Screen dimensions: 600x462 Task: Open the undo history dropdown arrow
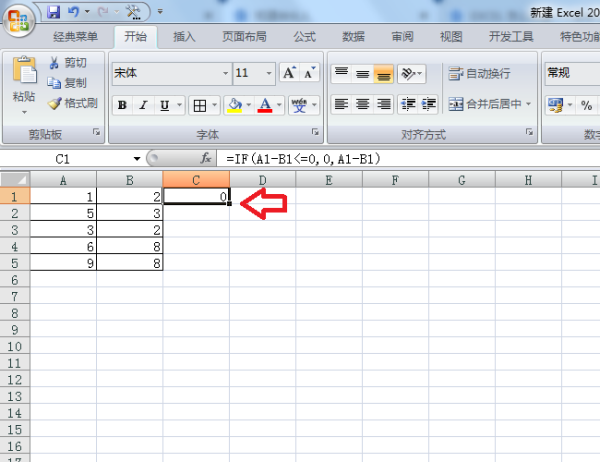pos(87,12)
